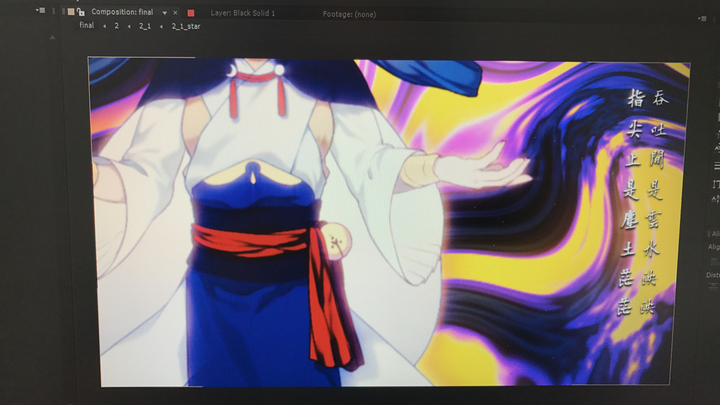Image resolution: width=720 pixels, height=405 pixels.
Task: Select the Composition: final tab
Action: click(x=122, y=12)
